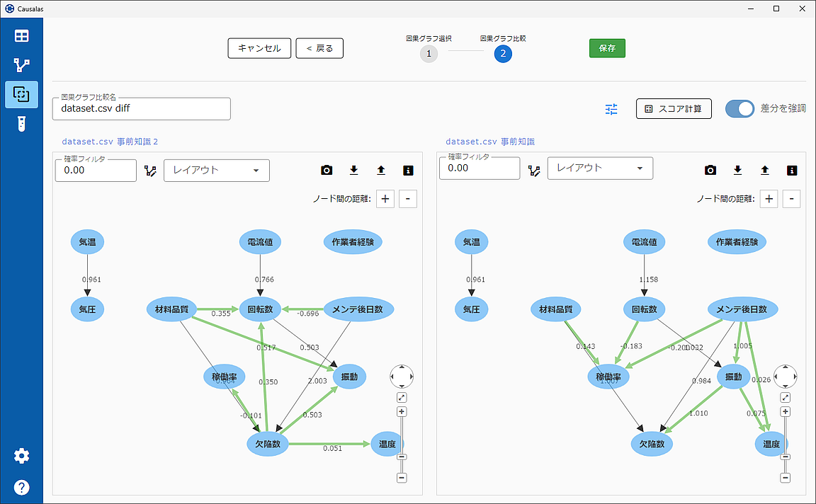
Task: Take a snapshot of left graph with camera icon
Action: 327,171
